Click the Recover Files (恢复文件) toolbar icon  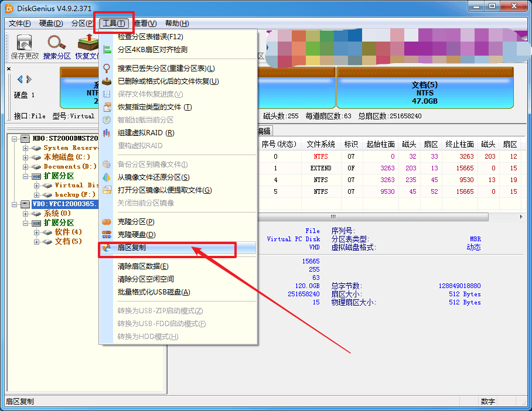click(x=88, y=42)
